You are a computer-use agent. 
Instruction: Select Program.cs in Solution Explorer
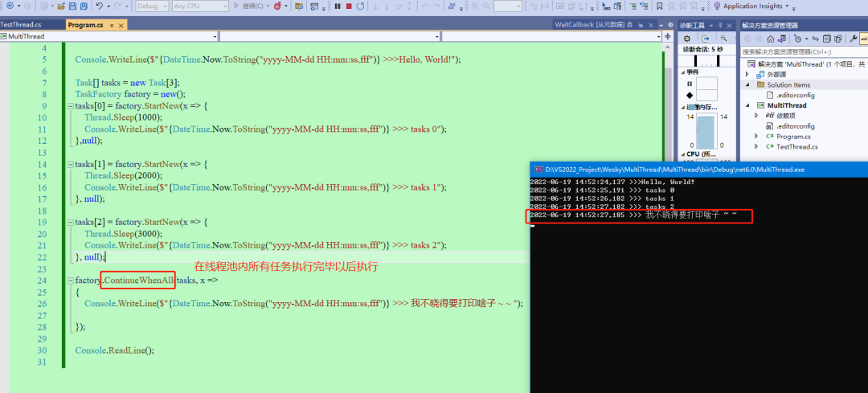click(x=793, y=136)
